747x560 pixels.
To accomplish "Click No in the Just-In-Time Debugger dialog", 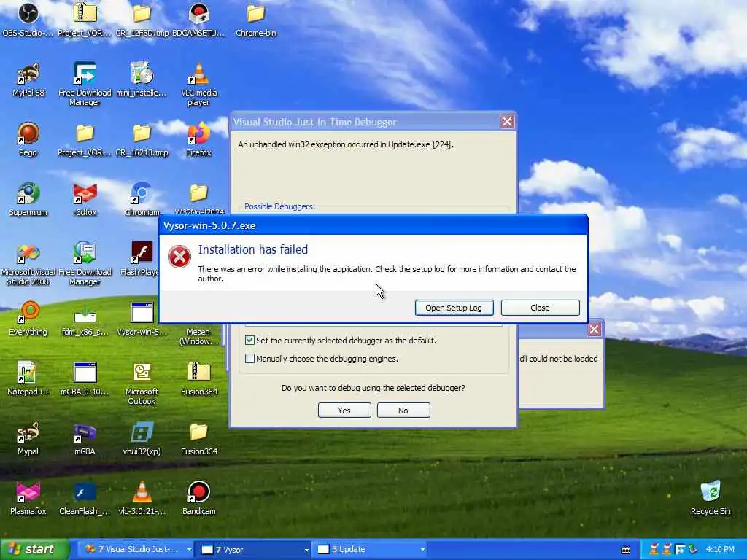I will tap(403, 411).
